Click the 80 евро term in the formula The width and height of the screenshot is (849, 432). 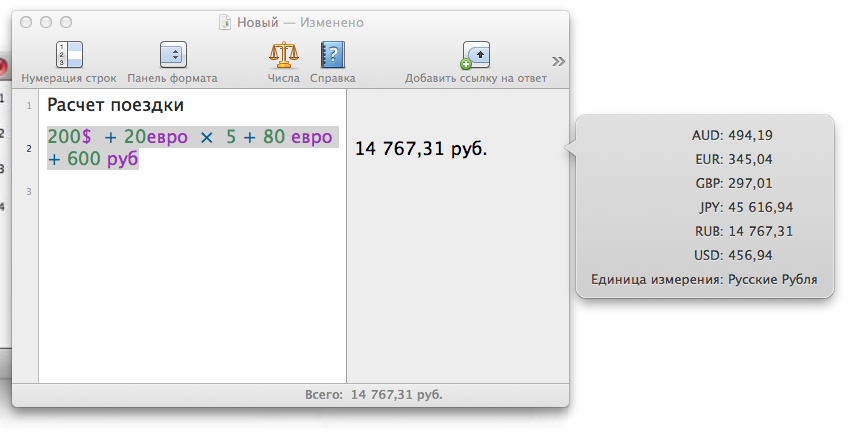tap(297, 137)
